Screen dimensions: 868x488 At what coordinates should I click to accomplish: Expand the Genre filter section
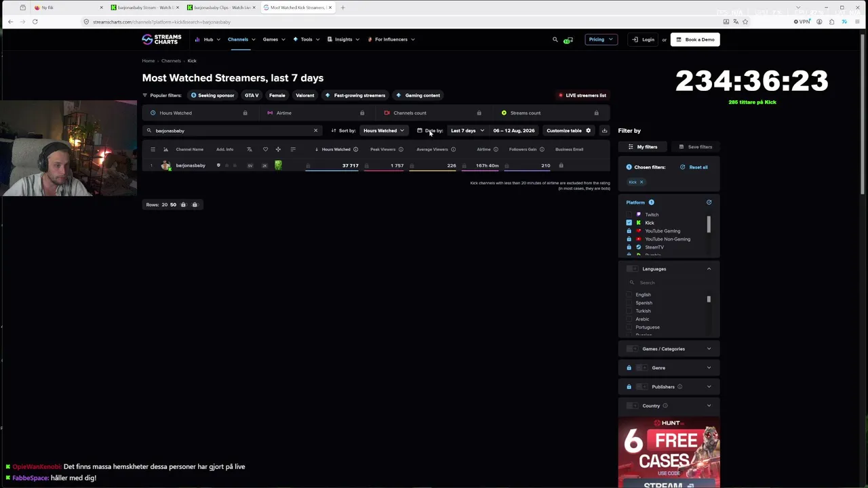point(709,368)
